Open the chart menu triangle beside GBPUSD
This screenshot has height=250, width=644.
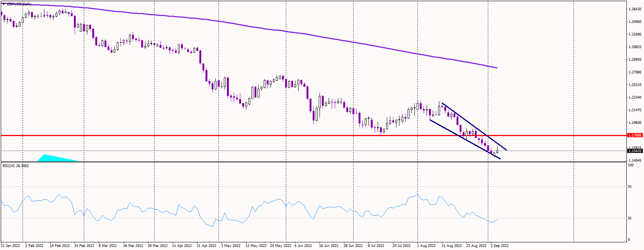coord(3,4)
